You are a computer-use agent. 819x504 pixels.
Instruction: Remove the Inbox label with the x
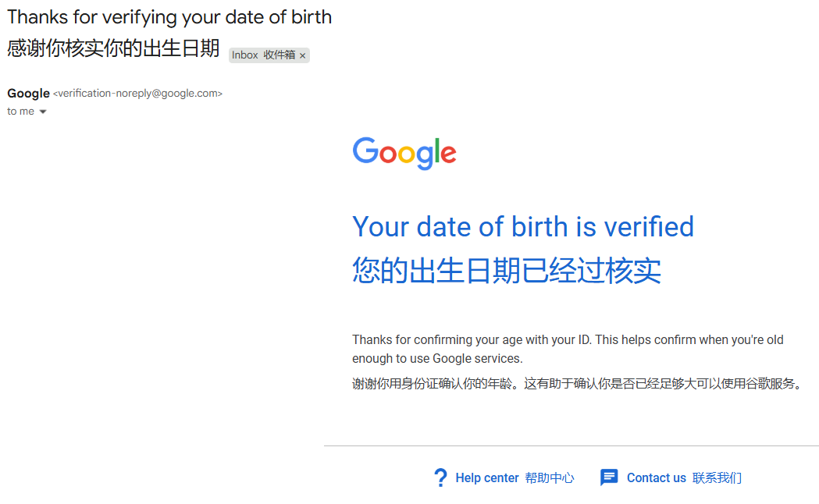tap(303, 55)
